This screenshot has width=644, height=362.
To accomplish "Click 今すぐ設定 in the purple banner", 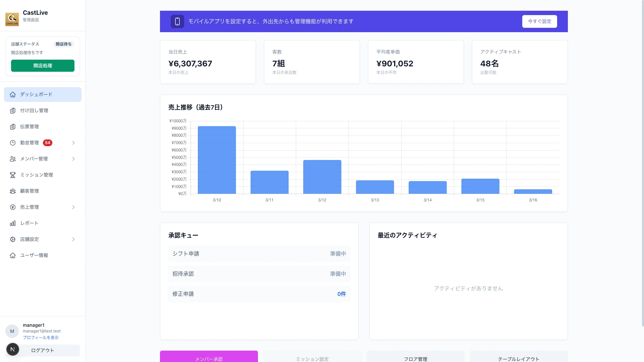I will point(539,21).
